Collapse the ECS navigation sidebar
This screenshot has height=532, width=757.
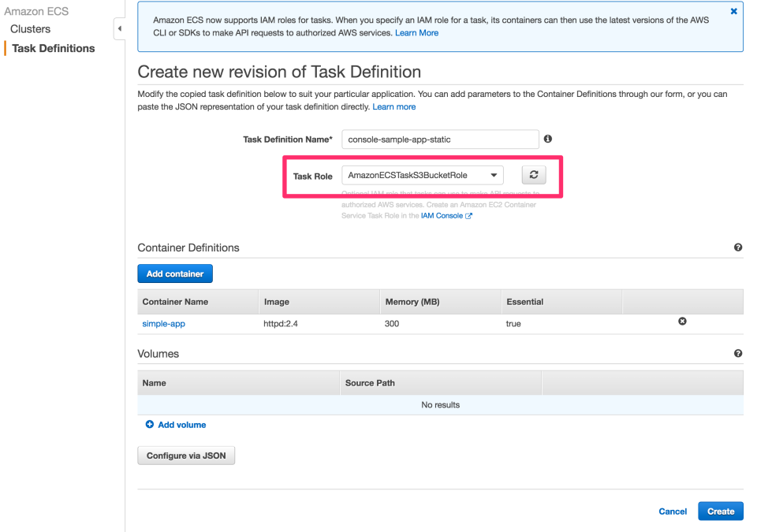pos(119,28)
